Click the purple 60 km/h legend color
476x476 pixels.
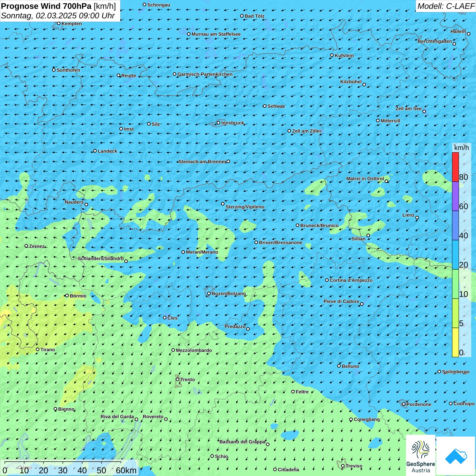coord(455,196)
